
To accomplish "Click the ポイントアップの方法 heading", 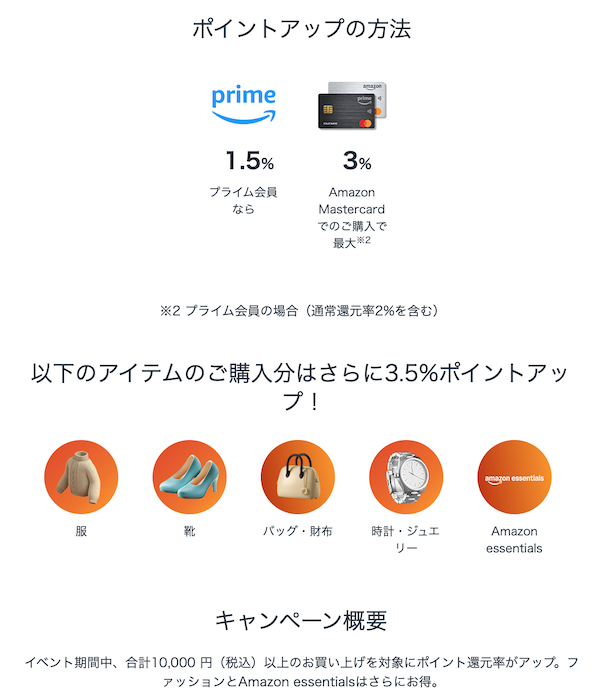I will pyautogui.click(x=300, y=28).
